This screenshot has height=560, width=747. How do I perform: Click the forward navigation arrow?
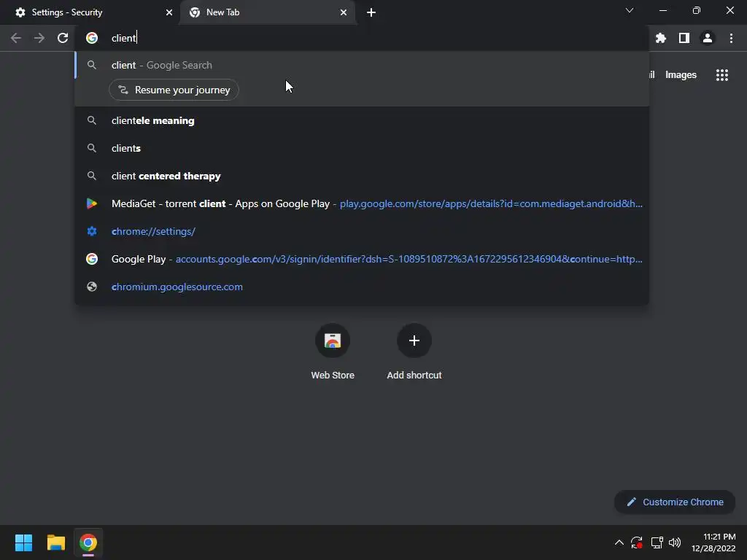click(39, 38)
